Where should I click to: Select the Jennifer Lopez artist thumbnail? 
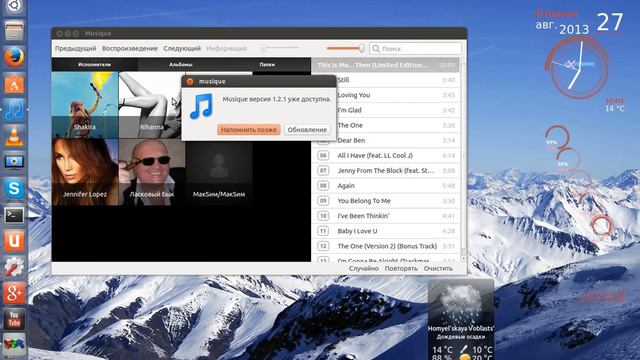click(x=85, y=172)
